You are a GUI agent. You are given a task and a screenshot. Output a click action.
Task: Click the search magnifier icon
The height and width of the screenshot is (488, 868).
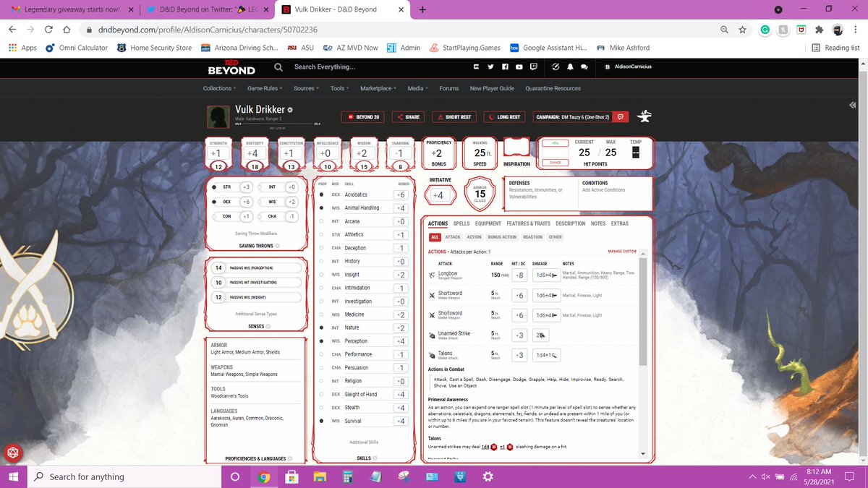278,67
